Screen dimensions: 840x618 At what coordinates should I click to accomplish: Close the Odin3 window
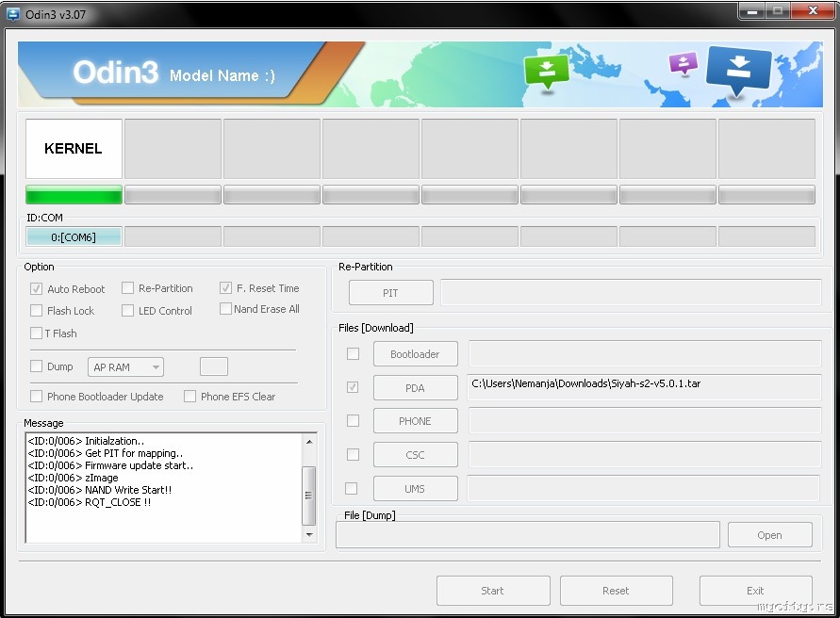(x=813, y=11)
